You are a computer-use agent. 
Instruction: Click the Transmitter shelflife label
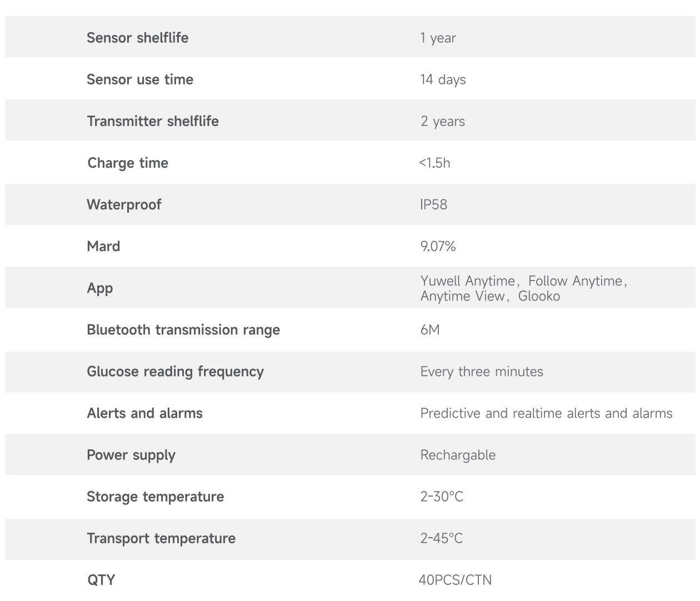[x=153, y=121]
